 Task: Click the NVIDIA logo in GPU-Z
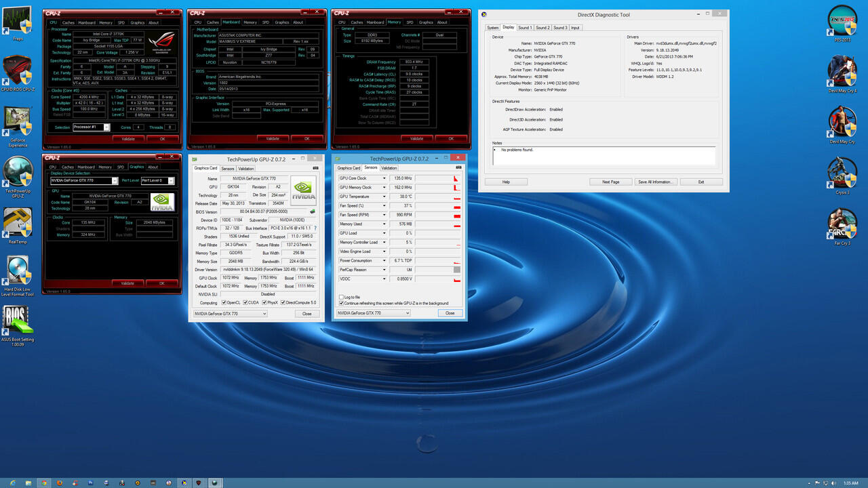pyautogui.click(x=303, y=190)
